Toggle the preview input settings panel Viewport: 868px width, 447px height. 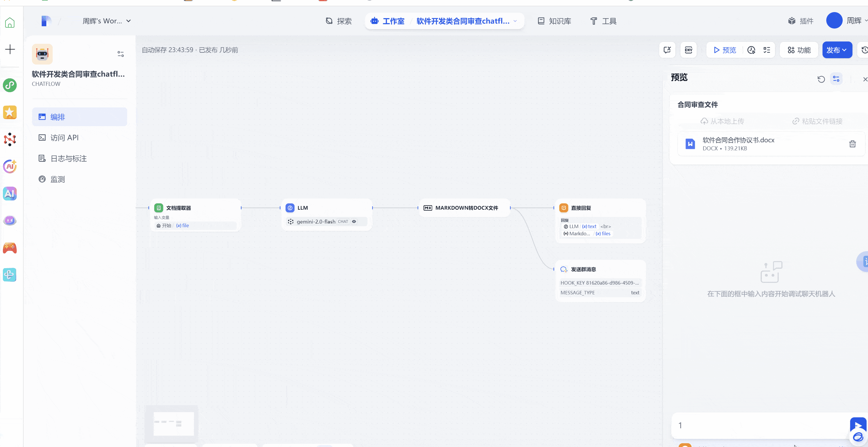click(x=836, y=79)
